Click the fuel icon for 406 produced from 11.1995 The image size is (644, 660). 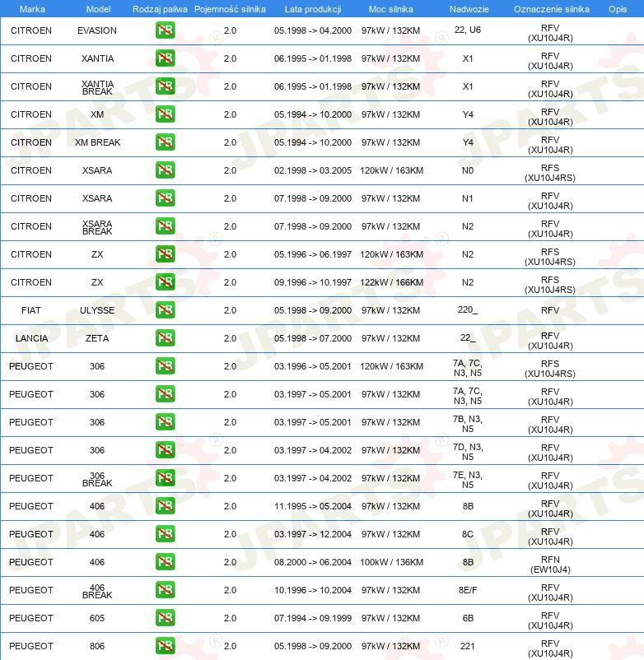[165, 506]
